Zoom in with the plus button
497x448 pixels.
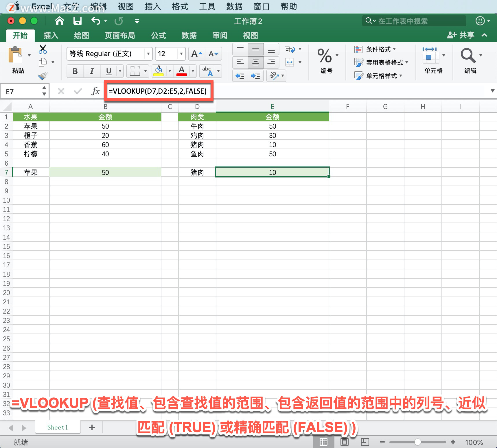(x=453, y=442)
